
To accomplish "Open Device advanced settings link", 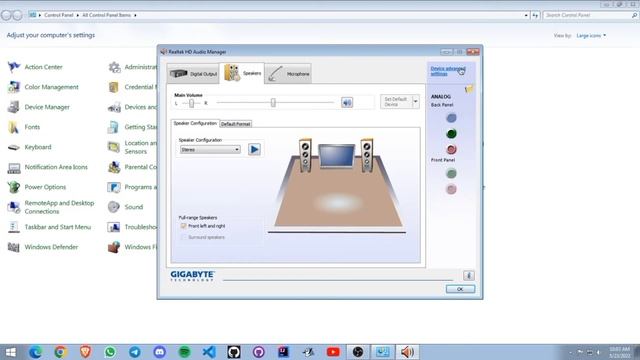I will click(448, 71).
